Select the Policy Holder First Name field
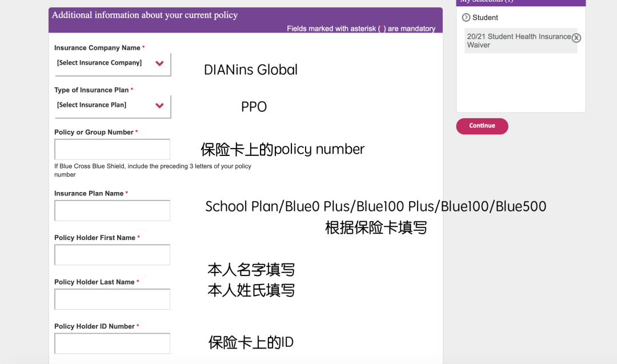617x364 pixels. pyautogui.click(x=112, y=255)
